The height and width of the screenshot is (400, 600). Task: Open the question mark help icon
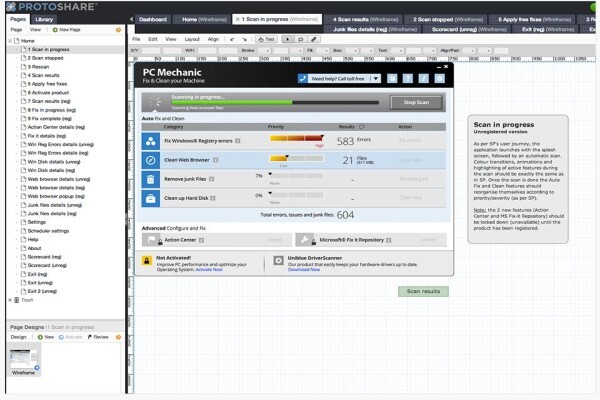click(408, 78)
